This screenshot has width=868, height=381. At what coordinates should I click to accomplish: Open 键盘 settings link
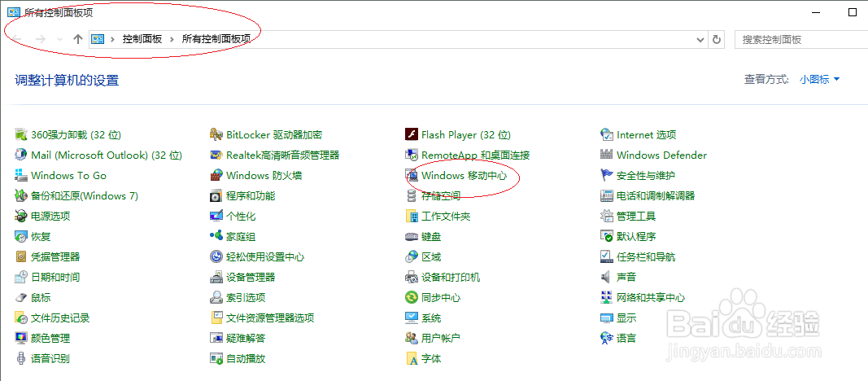[431, 236]
